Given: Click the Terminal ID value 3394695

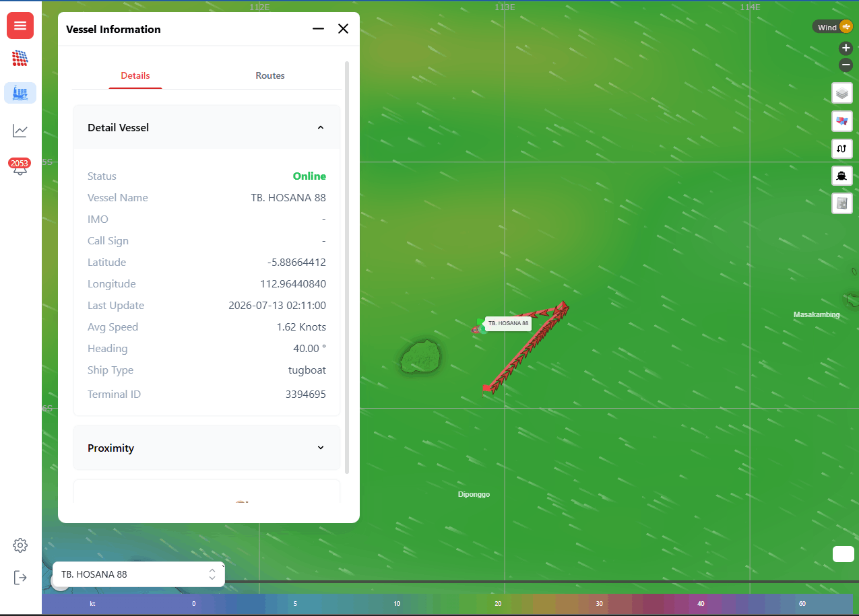Looking at the screenshot, I should (306, 394).
